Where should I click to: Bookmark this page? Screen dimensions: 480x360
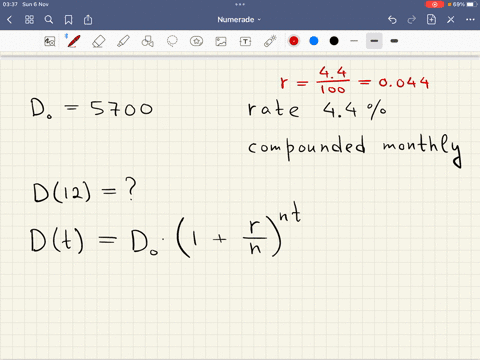pyautogui.click(x=68, y=20)
